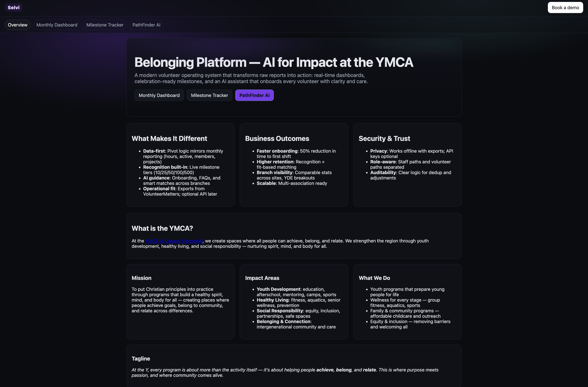This screenshot has width=588, height=387.
Task: Click the Mission card heading
Action: [x=141, y=278]
